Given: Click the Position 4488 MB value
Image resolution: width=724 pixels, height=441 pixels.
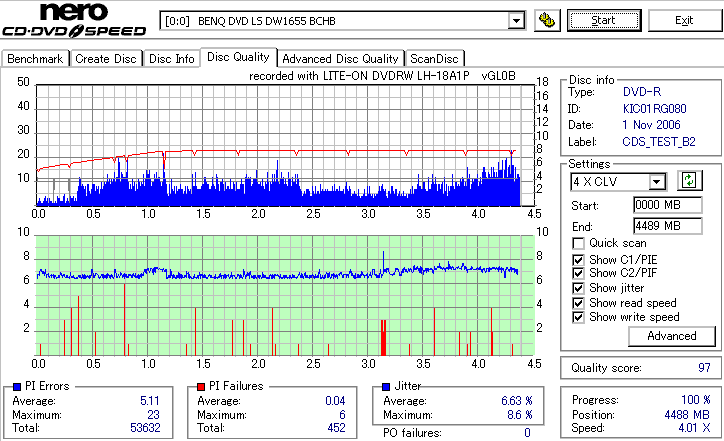Looking at the screenshot, I should coord(687,415).
